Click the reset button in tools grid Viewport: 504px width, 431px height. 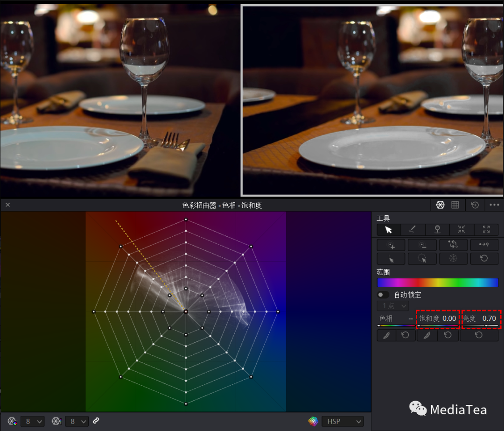pyautogui.click(x=484, y=259)
